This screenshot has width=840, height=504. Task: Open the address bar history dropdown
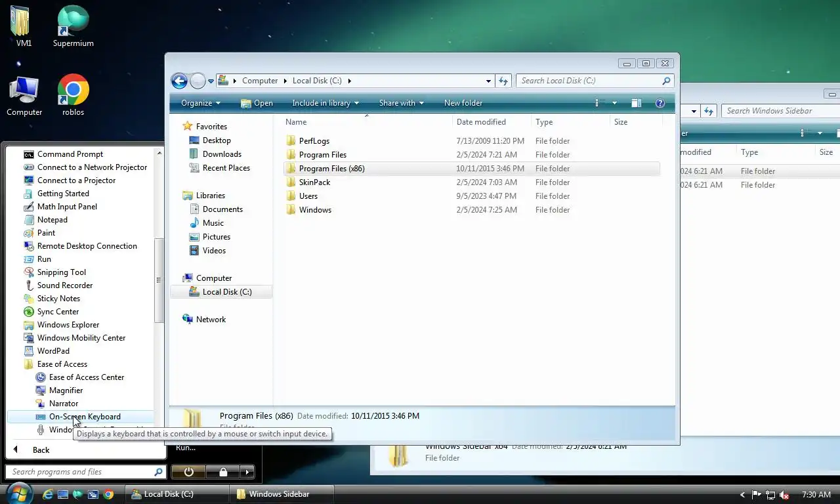[488, 81]
